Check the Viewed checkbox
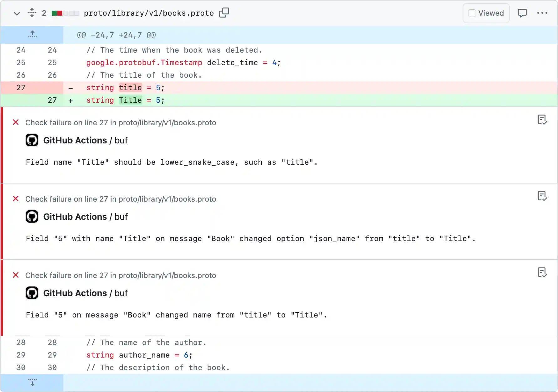Viewport: 558px width, 392px height. 472,13
